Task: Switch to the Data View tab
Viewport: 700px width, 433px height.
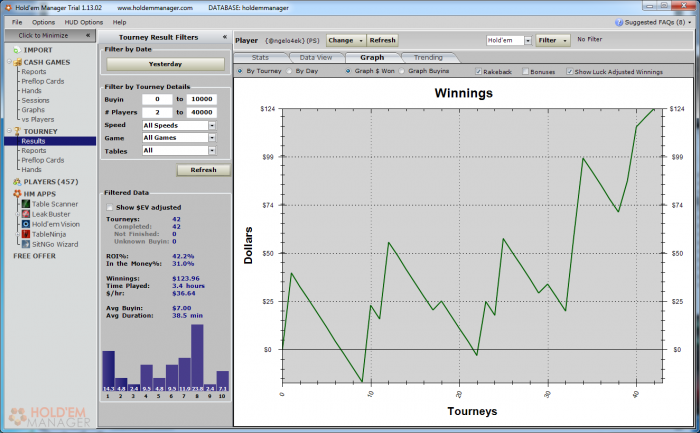Action: [x=316, y=58]
